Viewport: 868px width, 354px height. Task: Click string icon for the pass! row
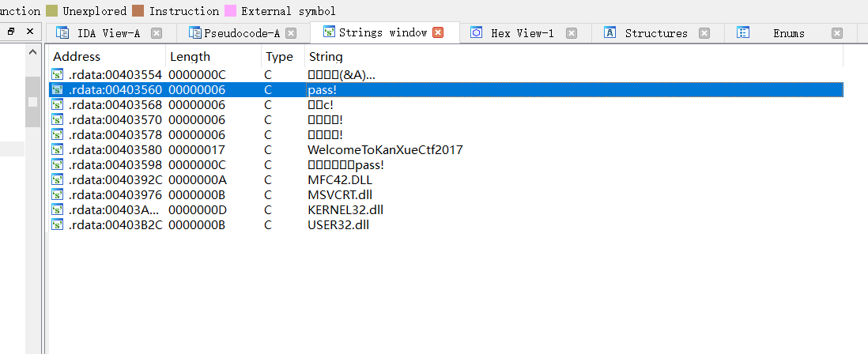58,89
